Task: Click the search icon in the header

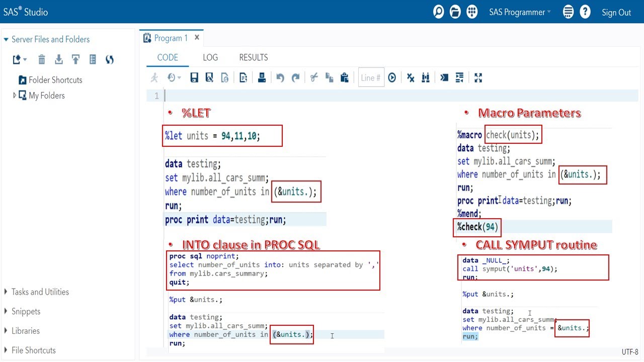Action: 439,12
